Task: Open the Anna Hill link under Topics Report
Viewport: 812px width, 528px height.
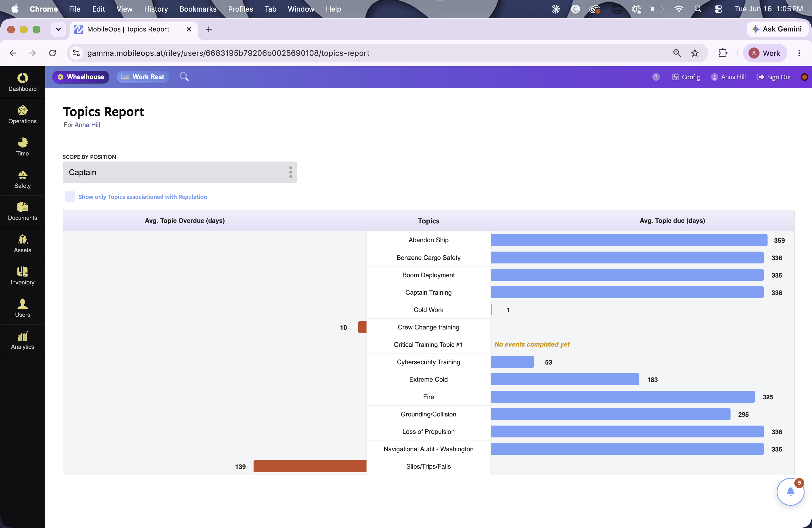Action: click(87, 125)
